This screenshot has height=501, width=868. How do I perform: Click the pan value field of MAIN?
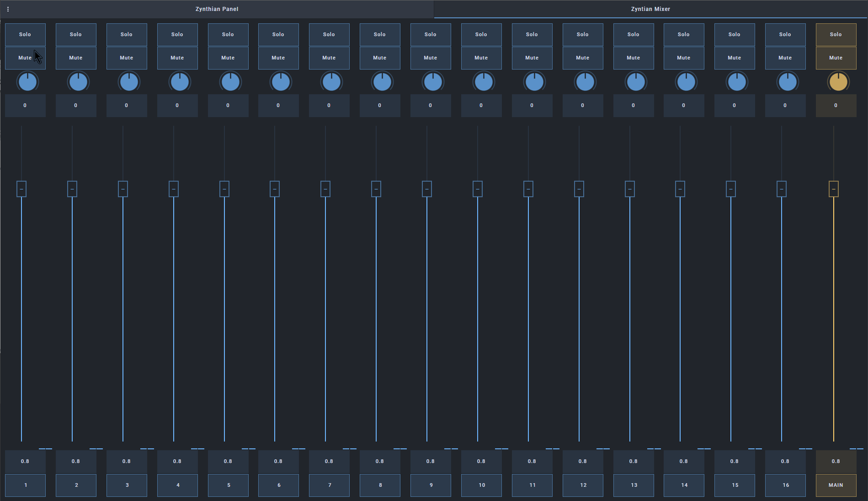[x=836, y=106]
